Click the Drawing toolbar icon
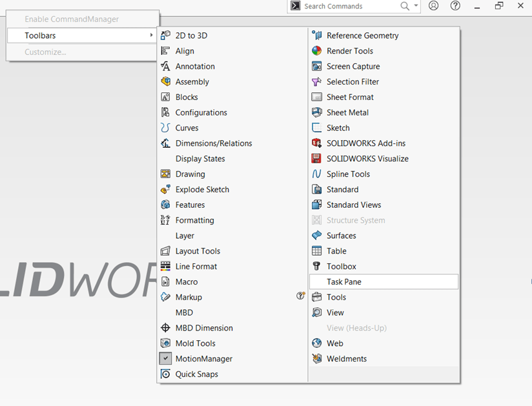This screenshot has height=406, width=532. click(165, 174)
